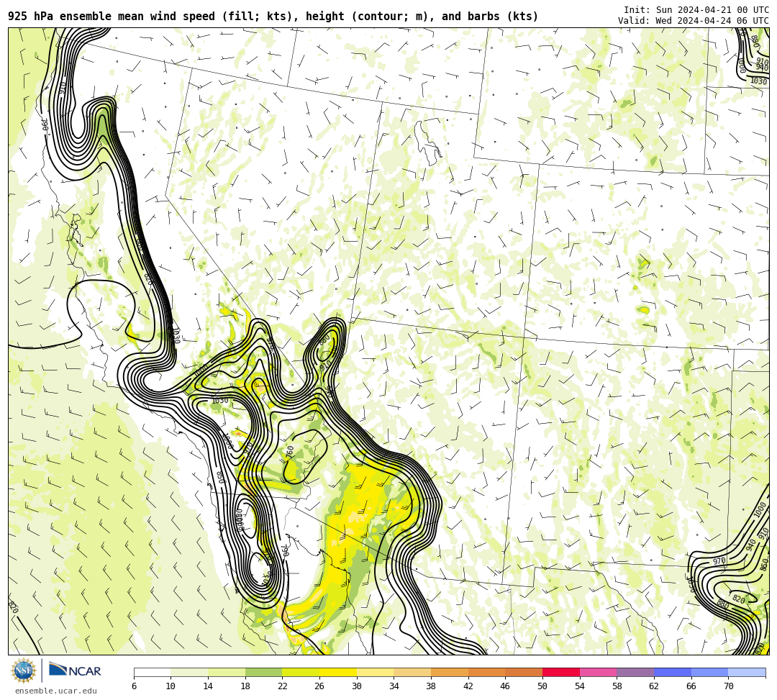Click the orange 38-42 kts color swatch

(450, 672)
